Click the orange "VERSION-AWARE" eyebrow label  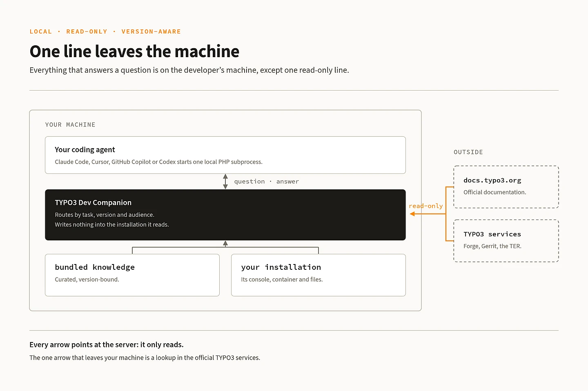[151, 31]
